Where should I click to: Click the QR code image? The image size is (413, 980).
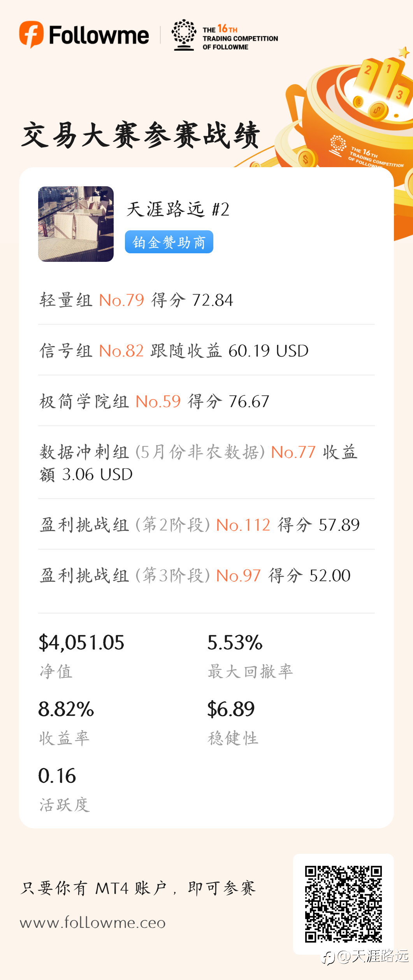[343, 904]
